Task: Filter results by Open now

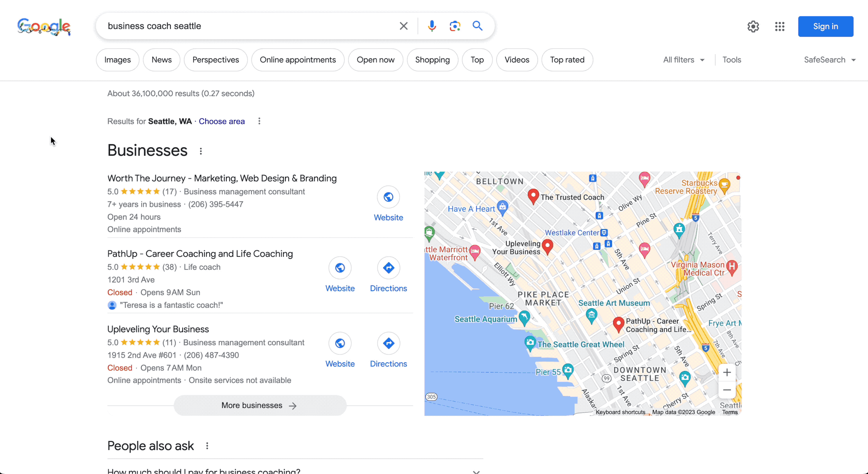Action: (375, 60)
